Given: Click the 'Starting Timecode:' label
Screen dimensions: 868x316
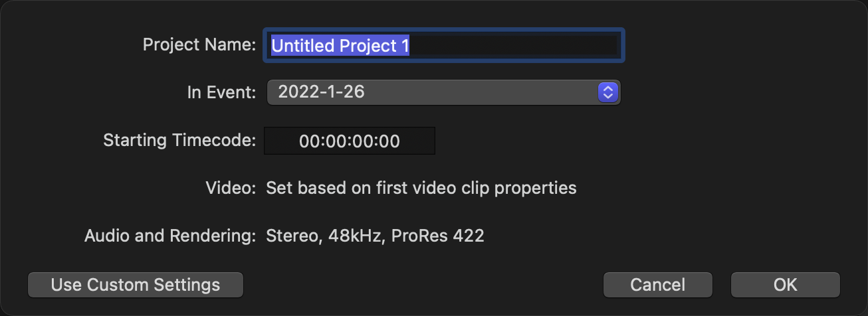Looking at the screenshot, I should (x=179, y=141).
